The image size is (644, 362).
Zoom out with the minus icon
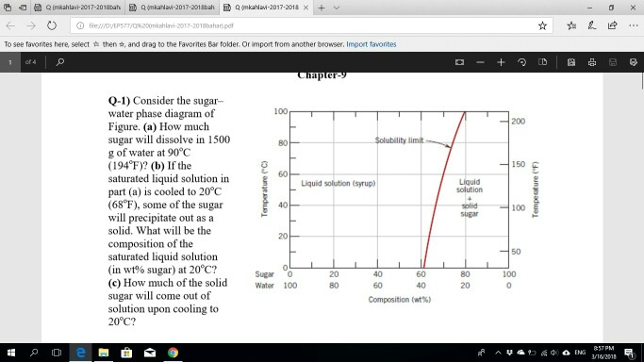point(480,62)
